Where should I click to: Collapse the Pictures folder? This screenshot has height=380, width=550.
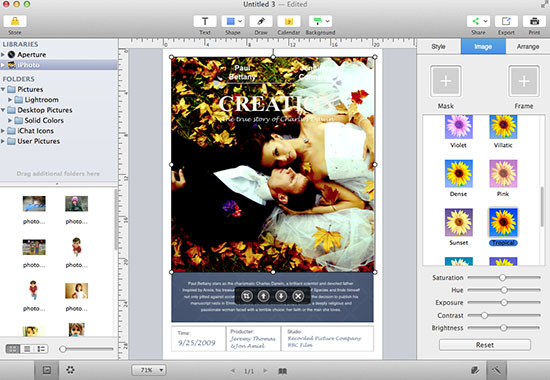point(3,89)
